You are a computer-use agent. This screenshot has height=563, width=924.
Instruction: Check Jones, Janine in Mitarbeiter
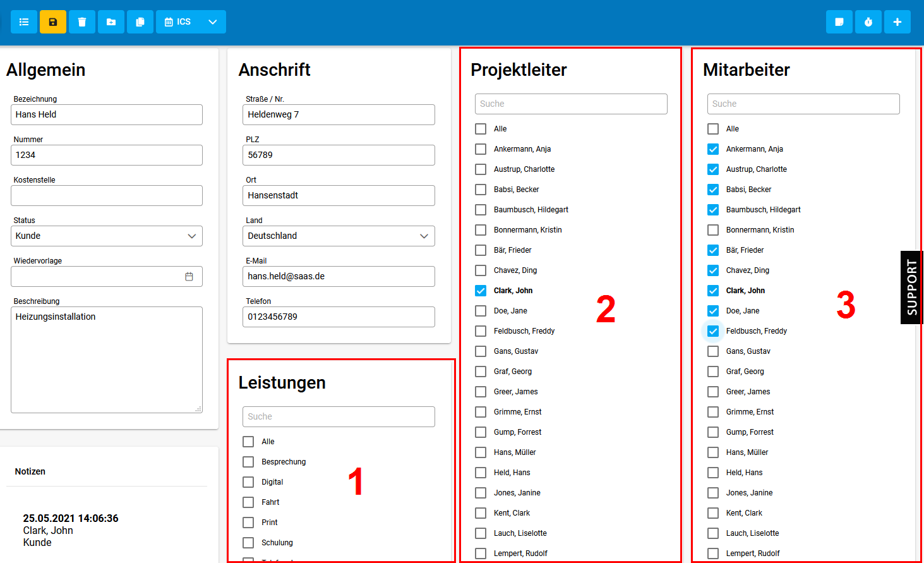[713, 493]
